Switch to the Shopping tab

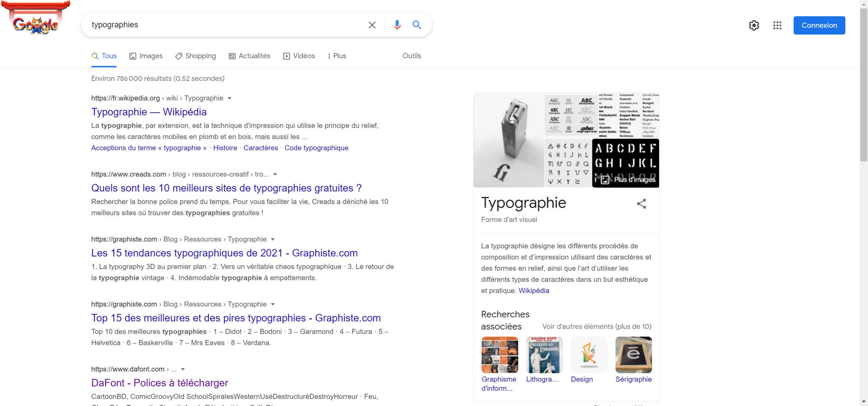(x=196, y=56)
